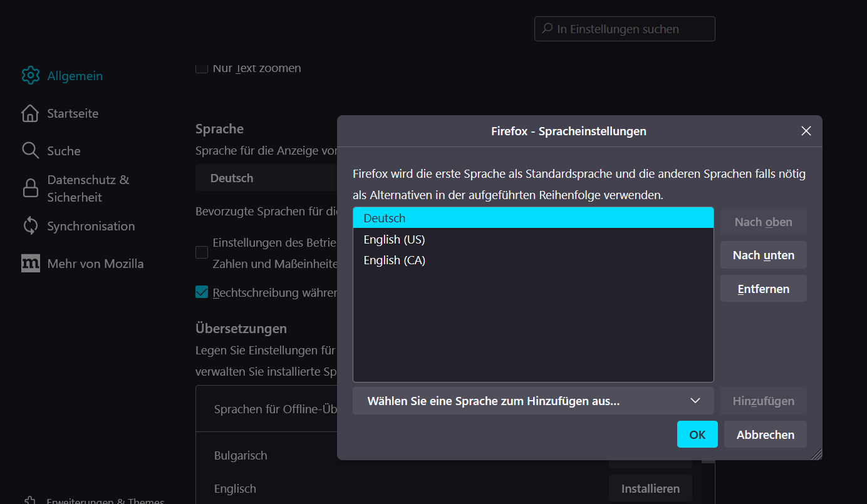Move the language down with 'Nach unten'
The width and height of the screenshot is (867, 504).
point(763,255)
